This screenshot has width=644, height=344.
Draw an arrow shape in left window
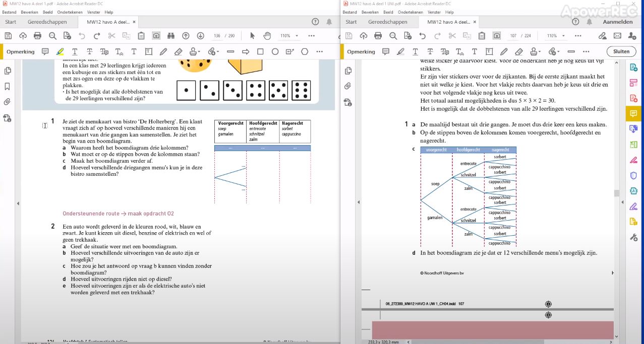point(246,51)
